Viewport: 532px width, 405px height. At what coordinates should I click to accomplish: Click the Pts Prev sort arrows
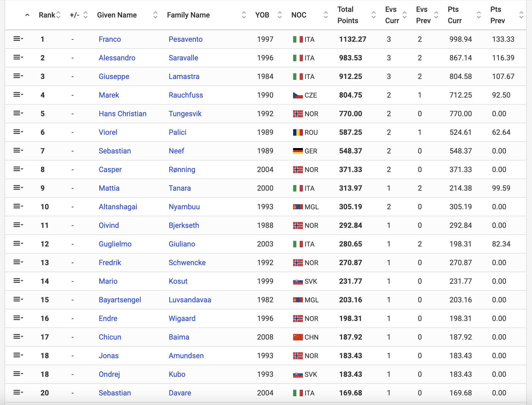(521, 15)
